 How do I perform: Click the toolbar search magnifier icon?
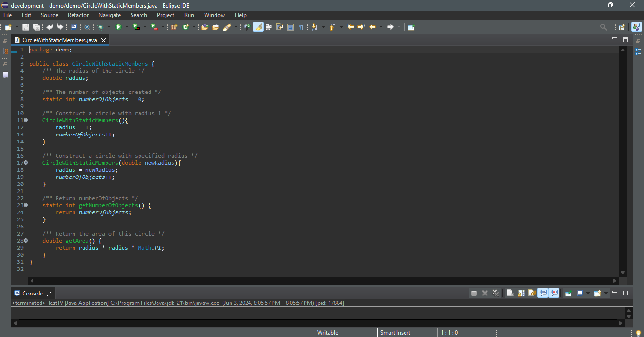click(603, 27)
